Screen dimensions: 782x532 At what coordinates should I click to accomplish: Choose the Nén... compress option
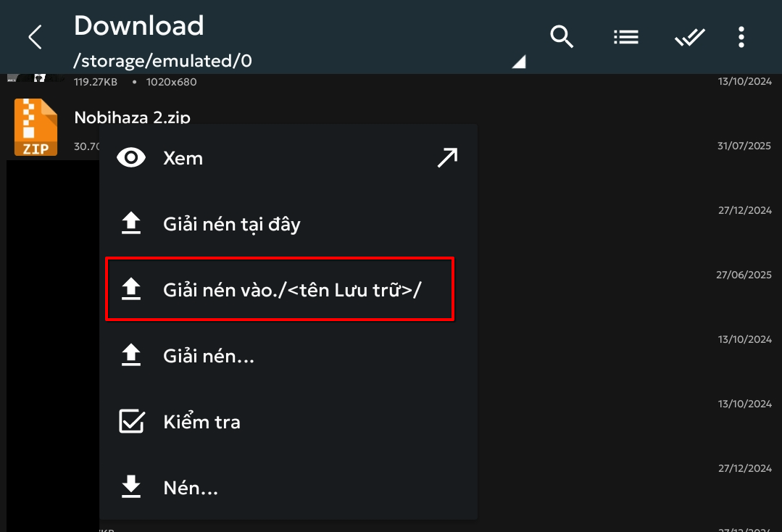click(191, 488)
